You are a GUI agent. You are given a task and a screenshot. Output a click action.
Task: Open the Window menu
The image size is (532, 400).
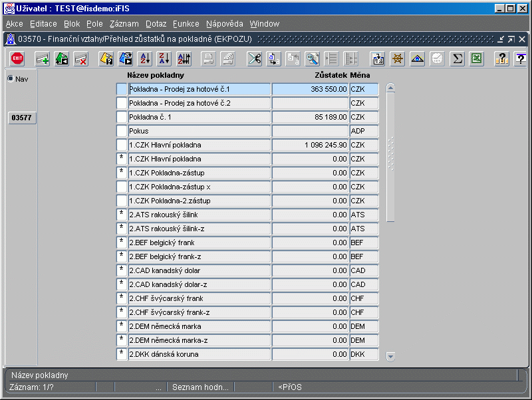[x=265, y=24]
